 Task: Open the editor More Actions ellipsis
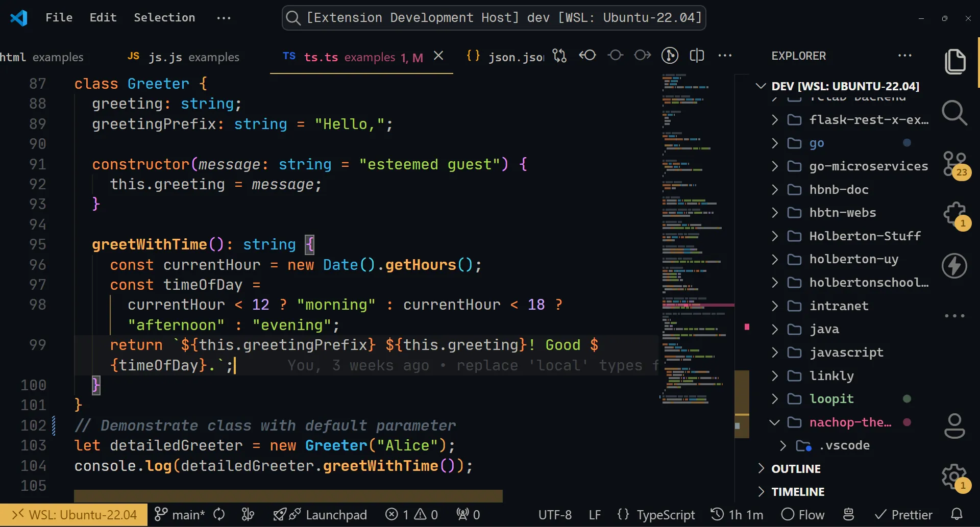(725, 56)
